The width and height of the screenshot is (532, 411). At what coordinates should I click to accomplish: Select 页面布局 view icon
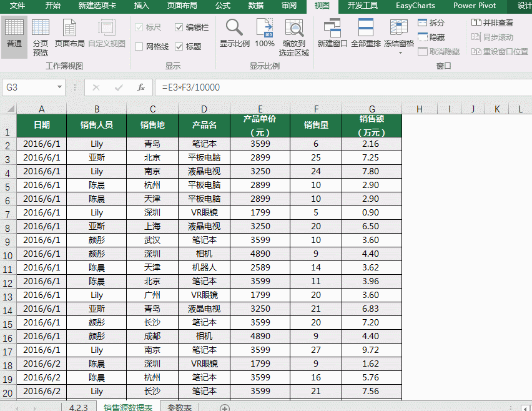tap(69, 34)
